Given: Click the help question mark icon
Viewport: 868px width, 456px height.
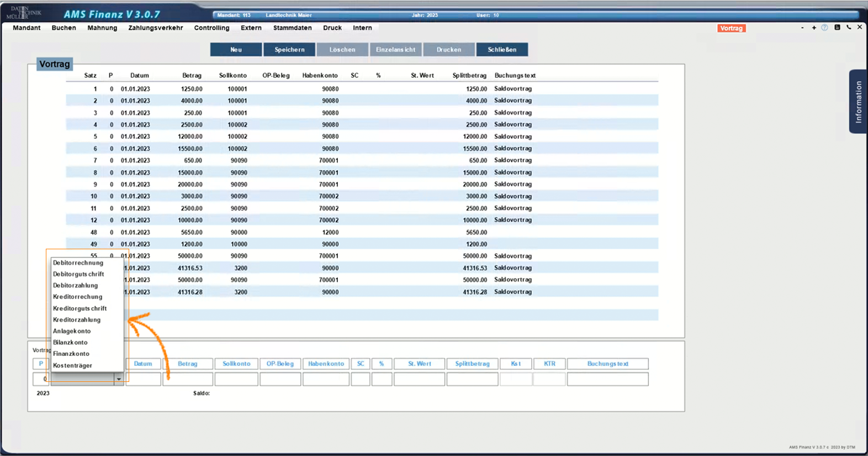Looking at the screenshot, I should 824,28.
